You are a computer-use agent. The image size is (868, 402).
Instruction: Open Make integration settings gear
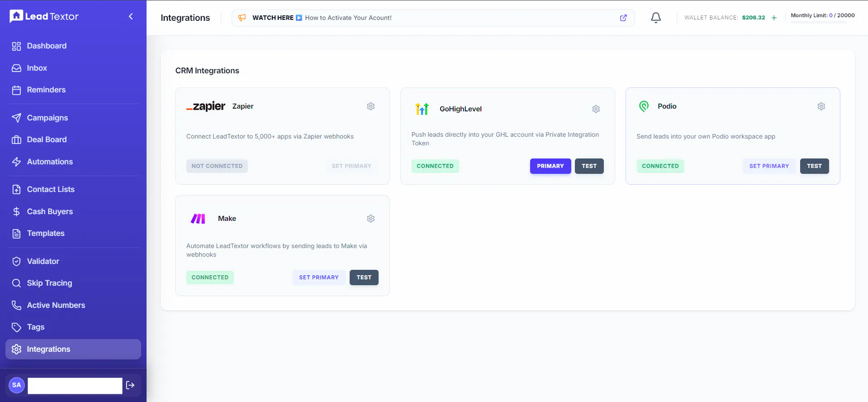371,219
